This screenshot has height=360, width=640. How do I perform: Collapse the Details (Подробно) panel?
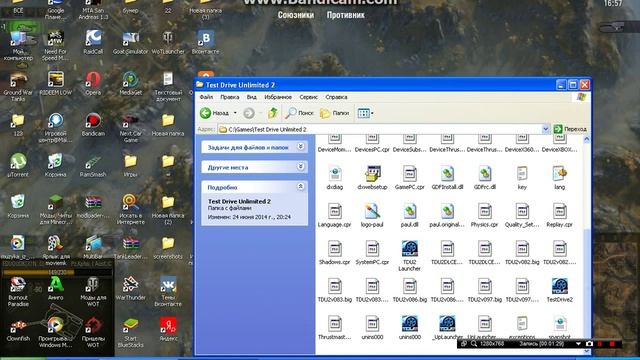[x=301, y=187]
